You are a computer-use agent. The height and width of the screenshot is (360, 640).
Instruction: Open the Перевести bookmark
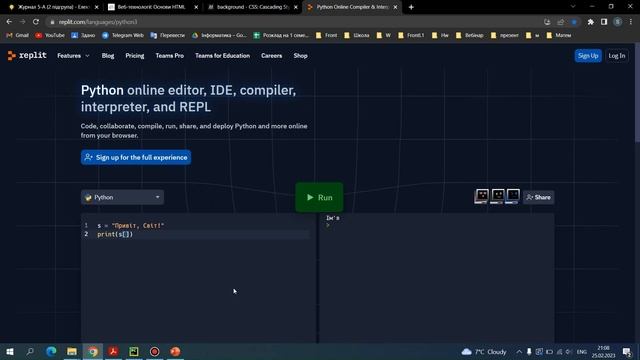pyautogui.click(x=167, y=36)
